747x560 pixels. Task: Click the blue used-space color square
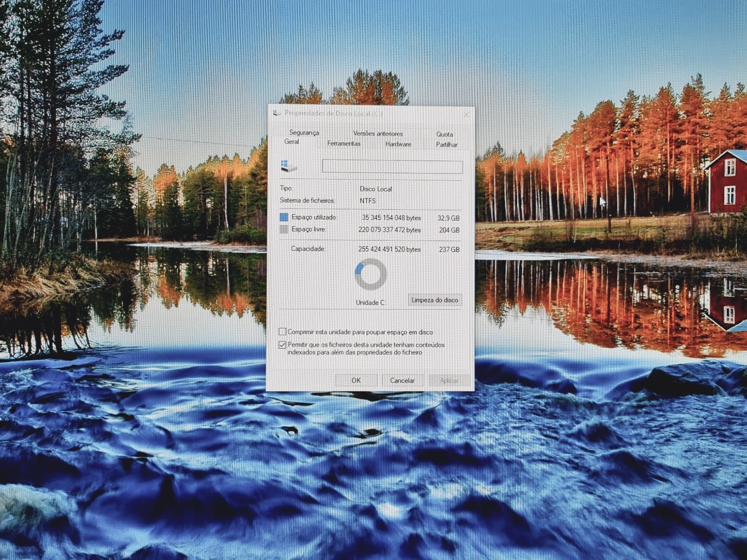tap(284, 217)
